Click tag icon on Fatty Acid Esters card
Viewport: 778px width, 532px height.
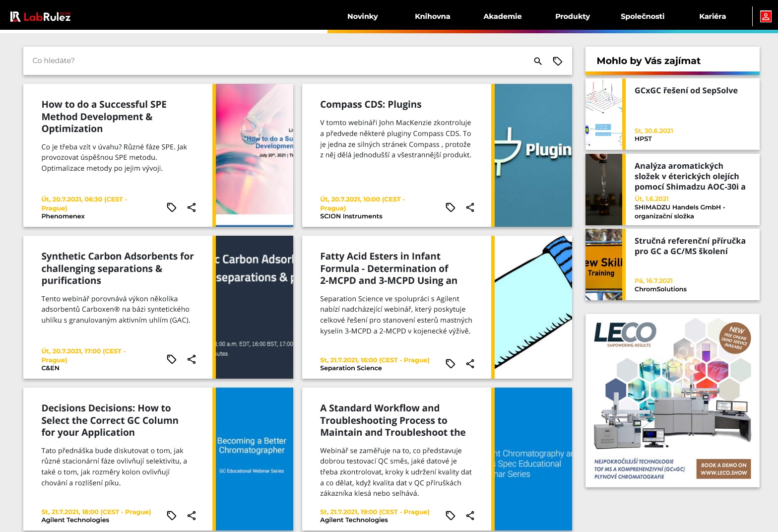[451, 364]
